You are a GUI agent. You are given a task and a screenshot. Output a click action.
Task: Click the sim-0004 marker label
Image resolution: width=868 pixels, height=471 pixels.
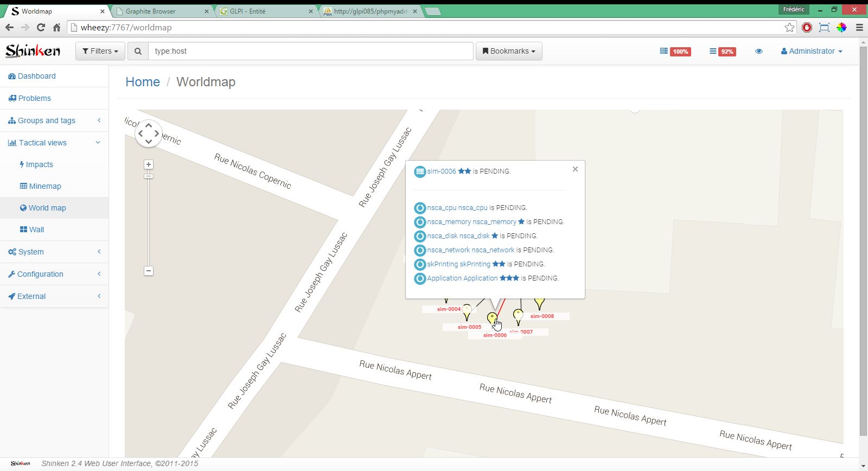click(x=449, y=309)
